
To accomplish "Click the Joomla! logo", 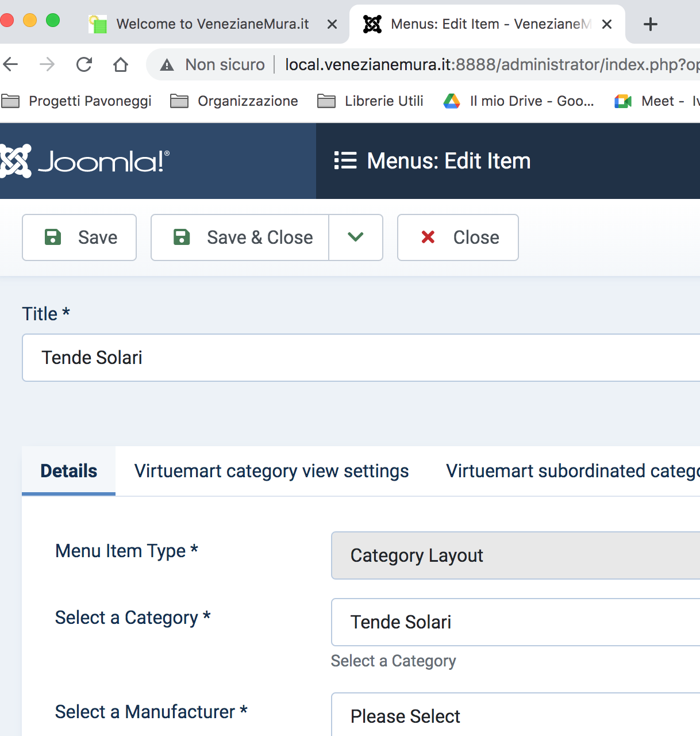I will (x=84, y=161).
